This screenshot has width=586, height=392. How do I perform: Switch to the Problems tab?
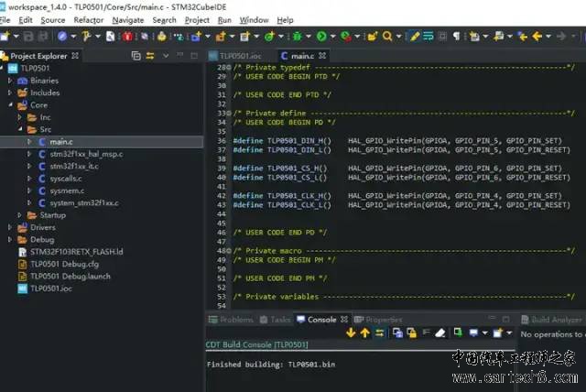point(231,320)
